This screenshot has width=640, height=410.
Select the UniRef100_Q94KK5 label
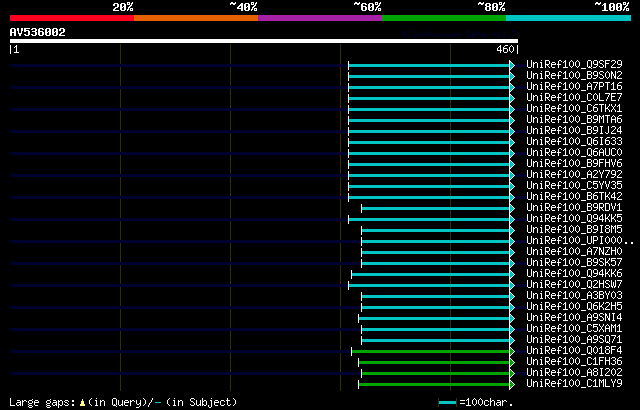(574, 219)
